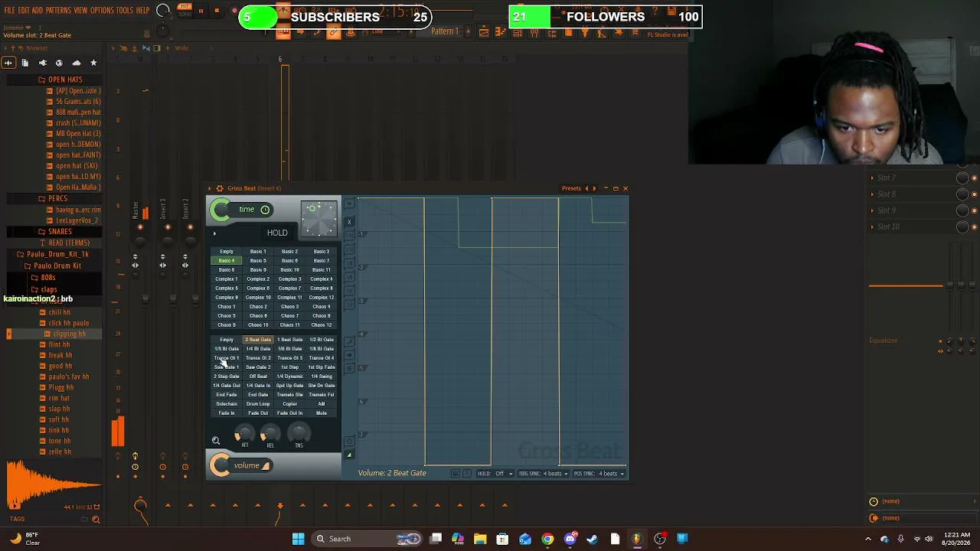Adjust the REL release knob
The height and width of the screenshot is (551, 980).
click(270, 435)
